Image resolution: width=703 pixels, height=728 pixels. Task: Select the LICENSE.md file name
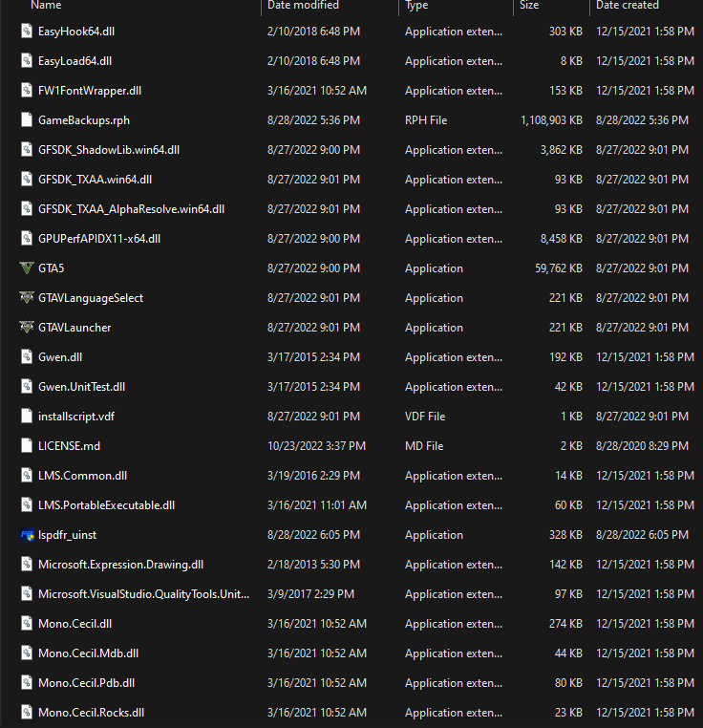click(x=69, y=446)
